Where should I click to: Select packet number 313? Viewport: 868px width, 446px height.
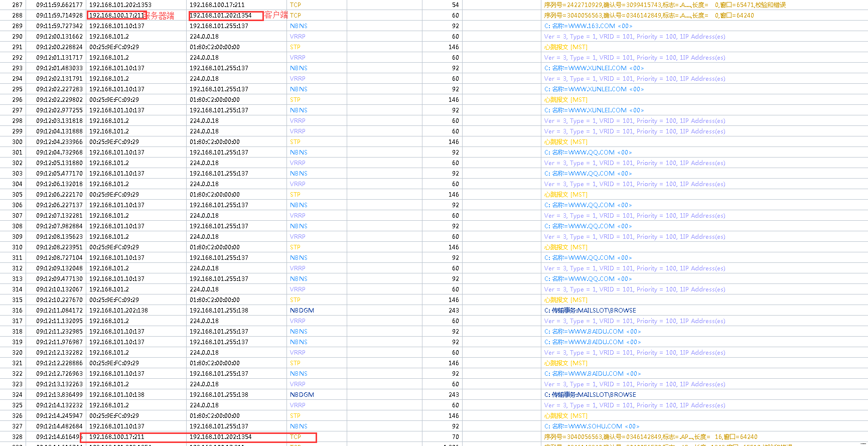(x=17, y=279)
